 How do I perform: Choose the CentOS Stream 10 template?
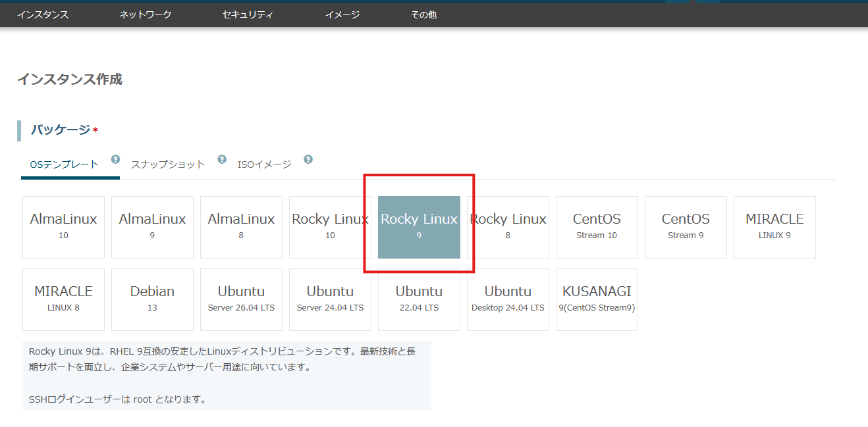click(x=597, y=227)
